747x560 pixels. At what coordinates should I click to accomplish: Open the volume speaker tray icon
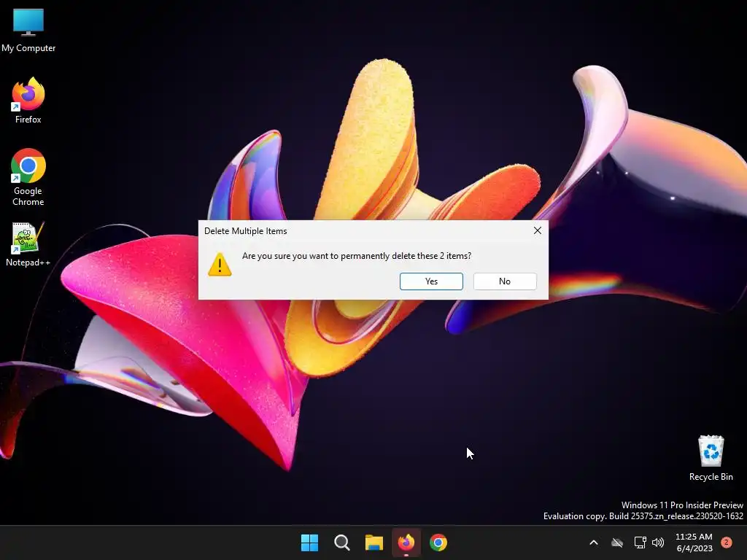tap(658, 542)
